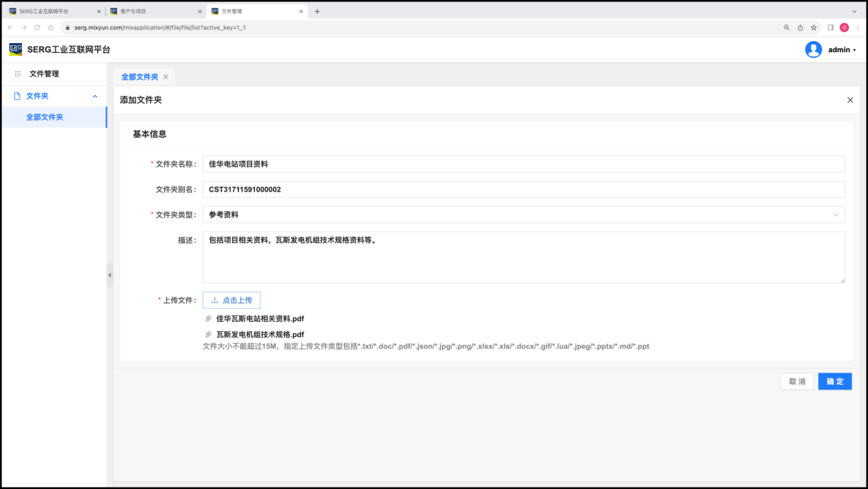Collapse the sidebar with the arrow handle
This screenshot has height=489, width=868.
click(110, 275)
